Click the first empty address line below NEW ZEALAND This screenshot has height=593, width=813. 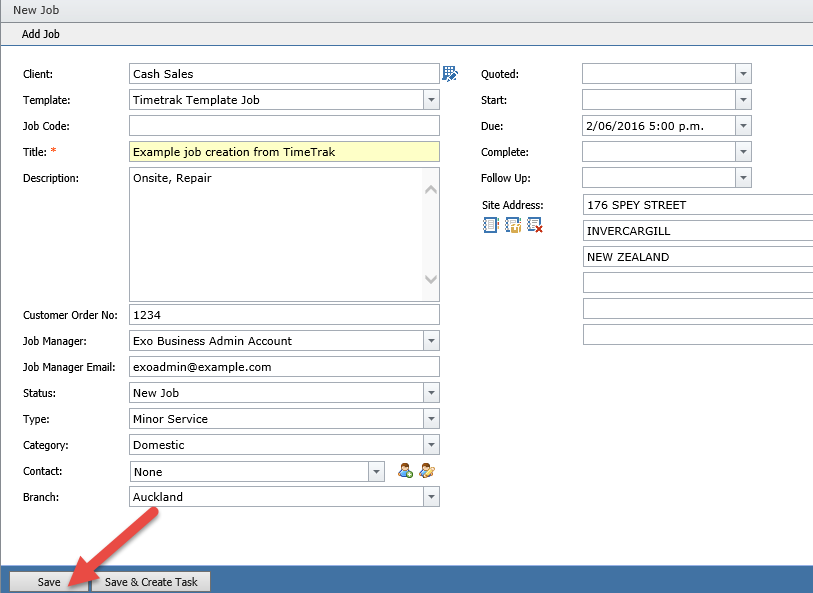698,283
